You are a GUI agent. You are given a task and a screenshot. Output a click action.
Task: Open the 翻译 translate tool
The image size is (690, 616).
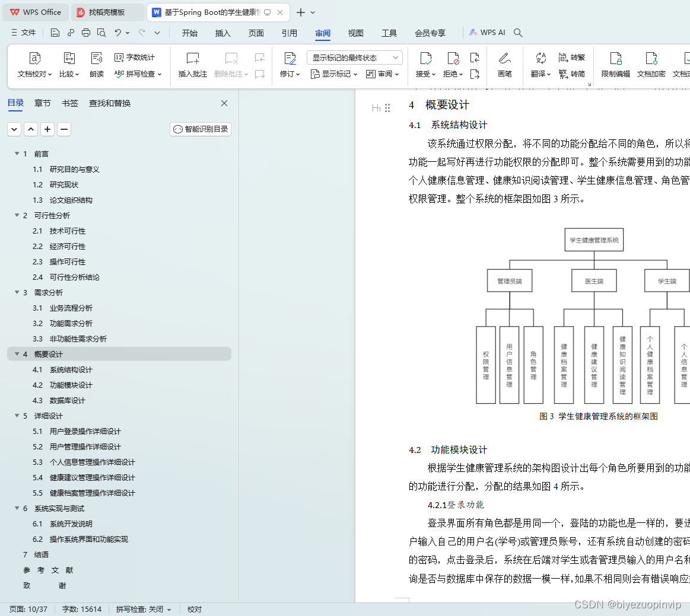pyautogui.click(x=541, y=64)
